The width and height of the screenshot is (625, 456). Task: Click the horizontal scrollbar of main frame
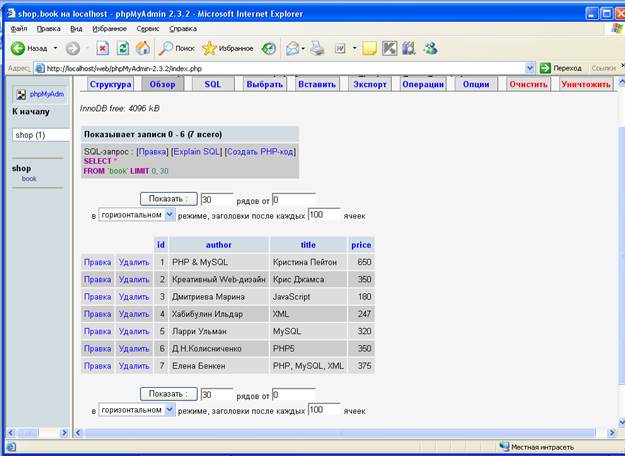(340, 432)
